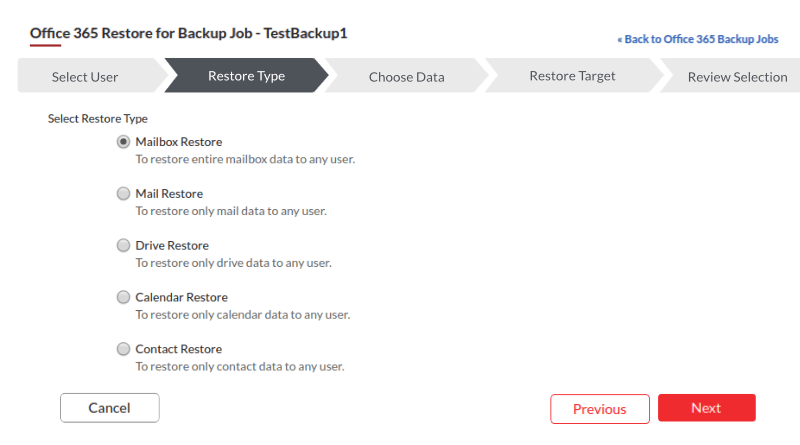Click the Calendar Restore label text
Viewport: 800px width, 445px height.
(x=181, y=297)
